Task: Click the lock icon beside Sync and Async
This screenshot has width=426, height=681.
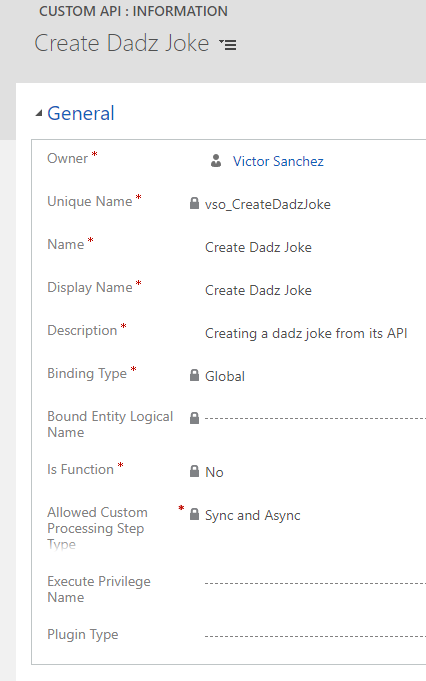Action: coord(194,514)
